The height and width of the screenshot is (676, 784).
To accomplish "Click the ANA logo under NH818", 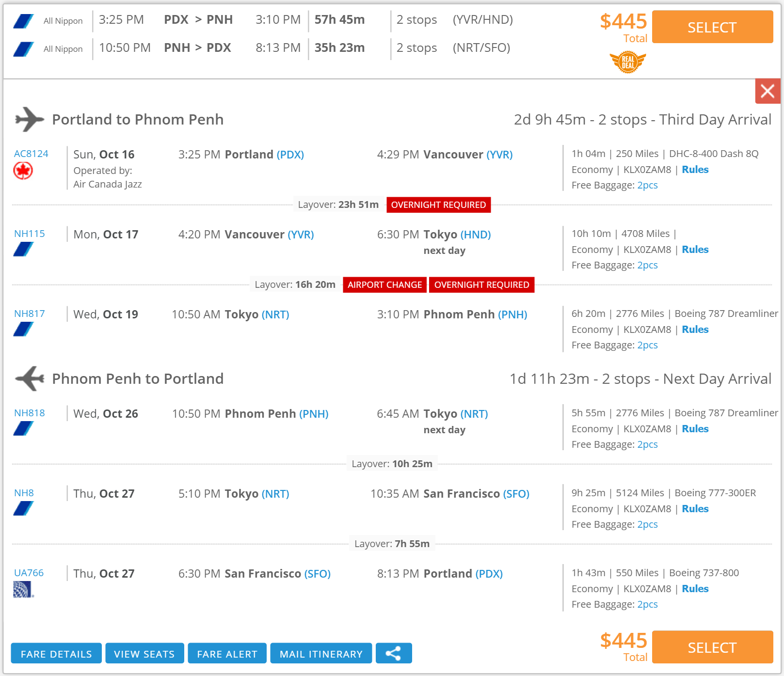I will [x=23, y=428].
